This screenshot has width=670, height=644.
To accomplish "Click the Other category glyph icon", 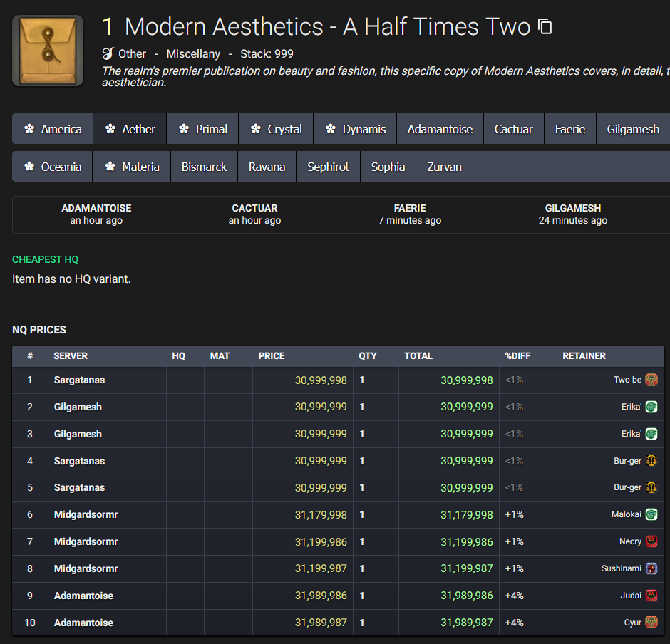I will [x=108, y=54].
